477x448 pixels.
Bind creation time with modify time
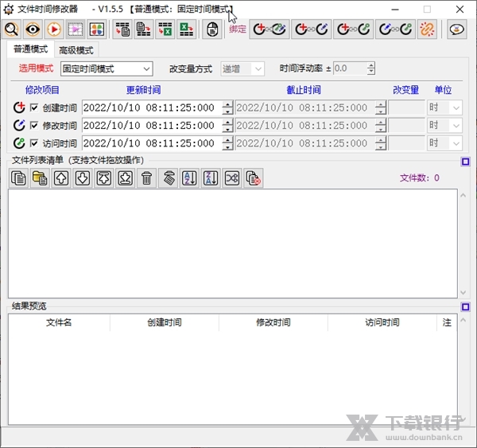click(x=311, y=29)
